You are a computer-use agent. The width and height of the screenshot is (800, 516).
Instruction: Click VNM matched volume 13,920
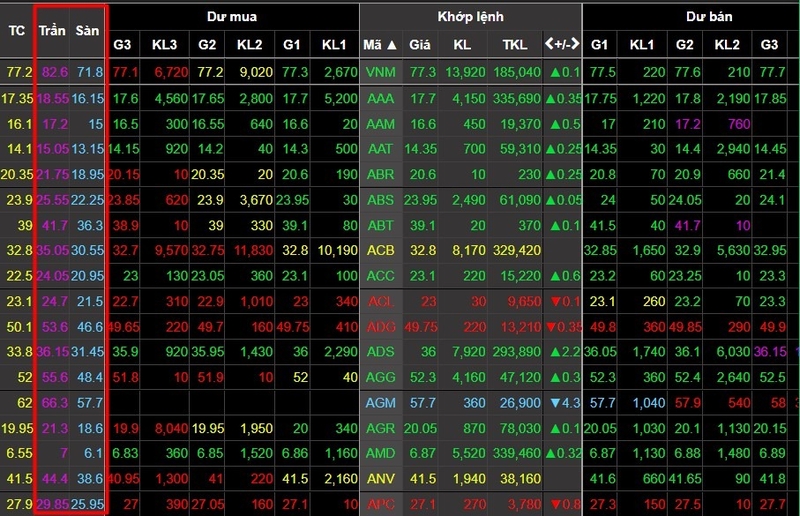click(x=465, y=72)
